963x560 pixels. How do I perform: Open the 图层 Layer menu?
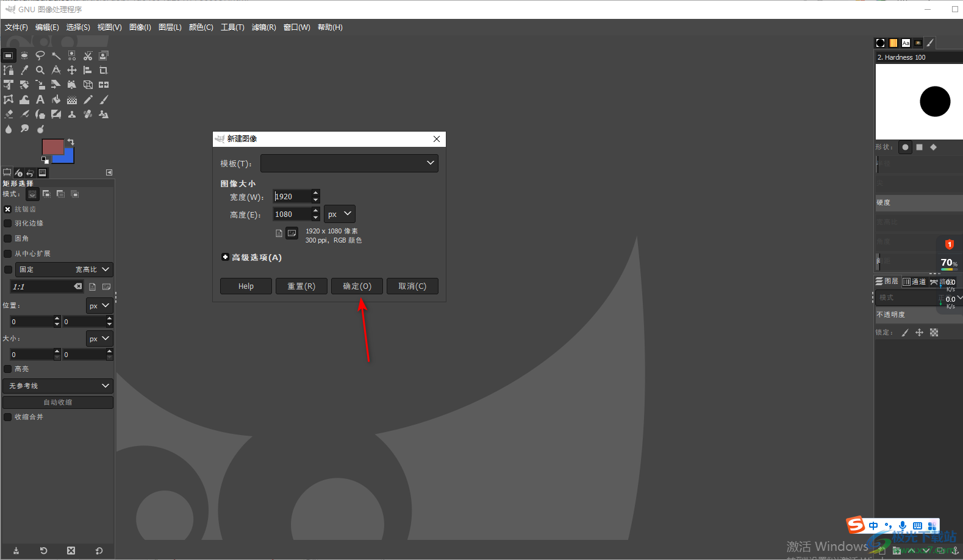coord(170,27)
